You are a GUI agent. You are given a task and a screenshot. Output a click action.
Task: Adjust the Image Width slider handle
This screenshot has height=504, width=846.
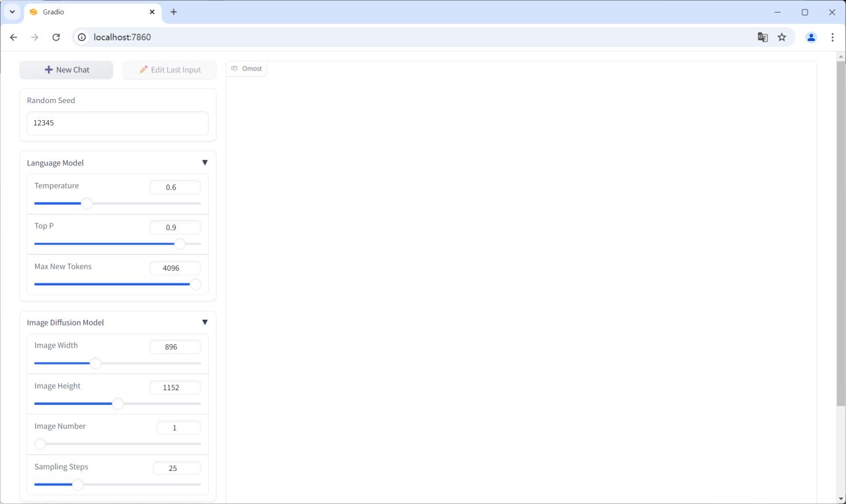96,363
